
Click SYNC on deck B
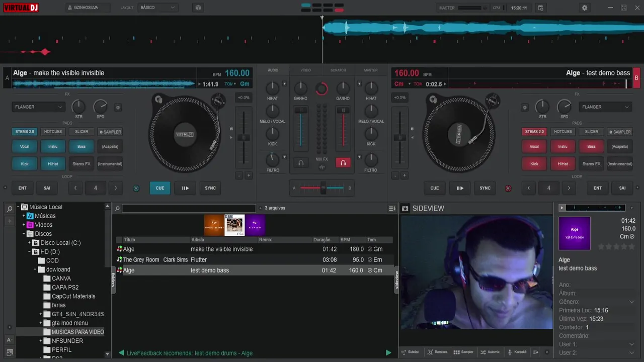(x=485, y=188)
